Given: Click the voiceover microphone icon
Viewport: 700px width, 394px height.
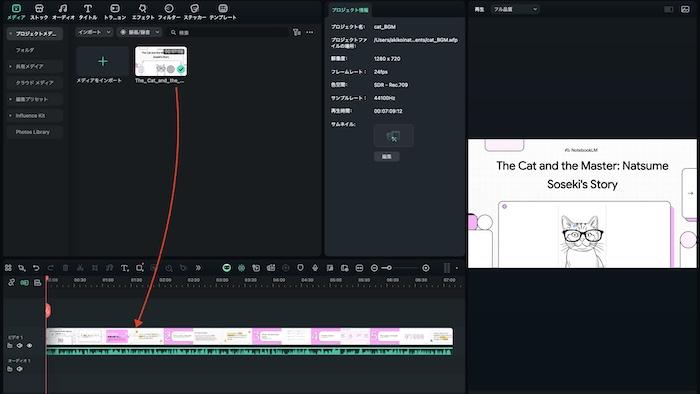Looking at the screenshot, I should coord(315,268).
